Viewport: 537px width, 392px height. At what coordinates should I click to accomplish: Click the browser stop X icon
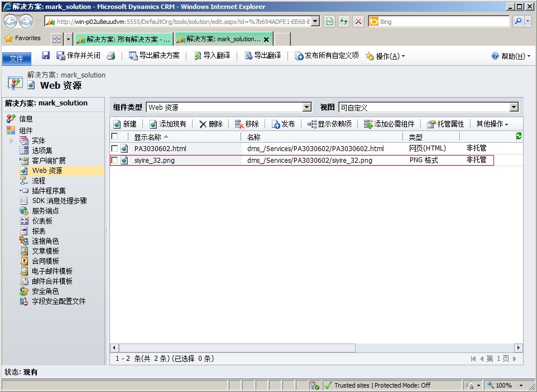point(358,22)
